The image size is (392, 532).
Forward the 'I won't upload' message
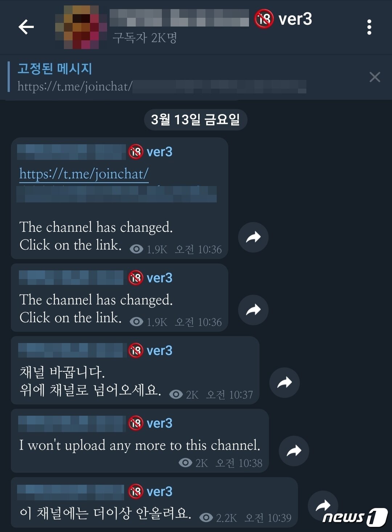coord(294,451)
